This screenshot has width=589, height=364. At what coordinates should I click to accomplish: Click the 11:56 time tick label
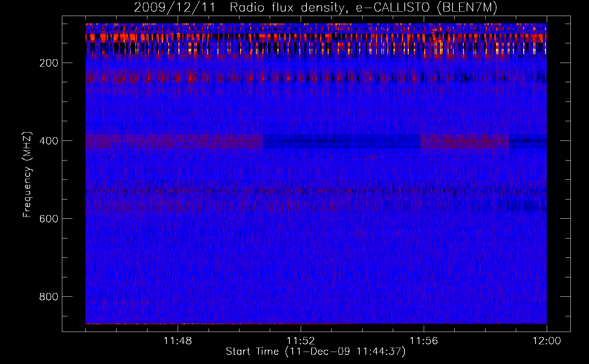point(424,341)
